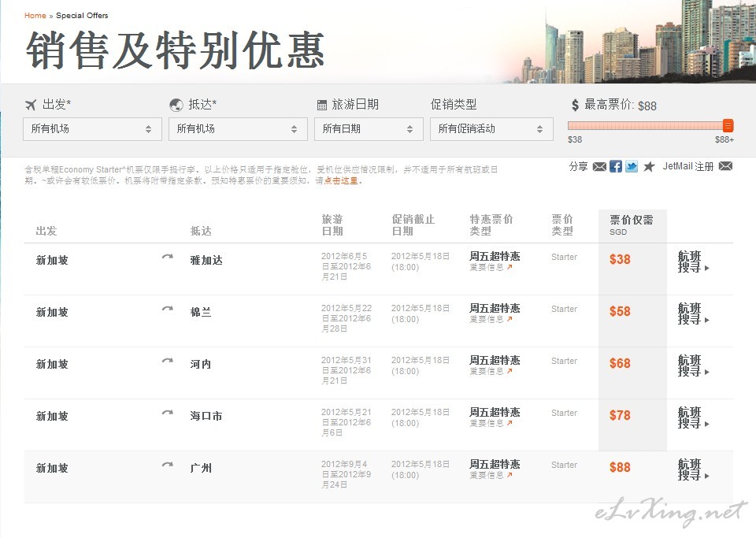Open the 出发 airport dropdown
Screen dimensions: 756x538
click(x=92, y=129)
